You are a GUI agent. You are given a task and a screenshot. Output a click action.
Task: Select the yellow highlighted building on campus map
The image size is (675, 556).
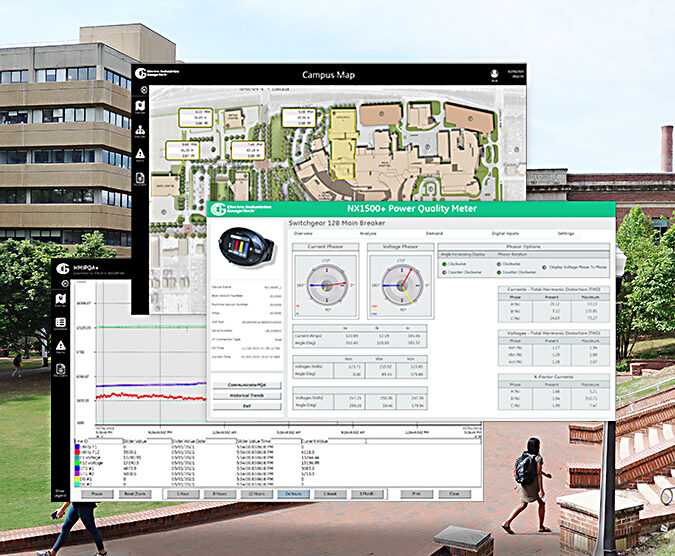pos(344,144)
